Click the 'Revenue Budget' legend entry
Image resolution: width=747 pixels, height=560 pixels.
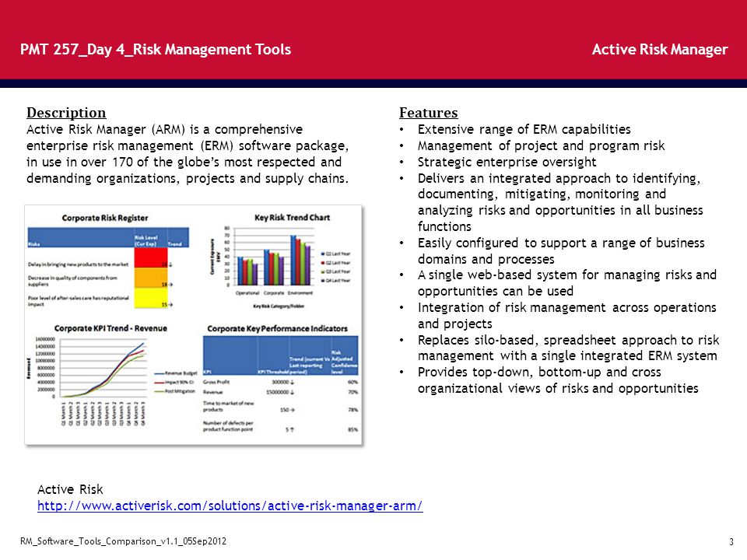coord(175,373)
